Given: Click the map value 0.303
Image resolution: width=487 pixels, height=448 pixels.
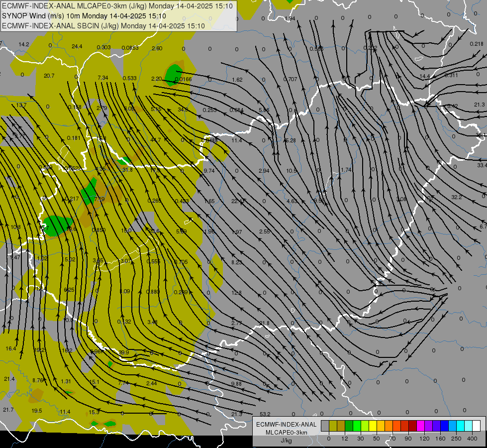Looking at the screenshot, I should click(x=104, y=47).
